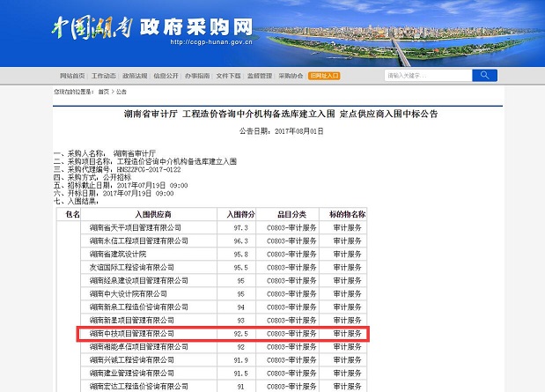This screenshot has width=545, height=392.
Task: Open the 文件下载 menu item
Action: (x=228, y=76)
